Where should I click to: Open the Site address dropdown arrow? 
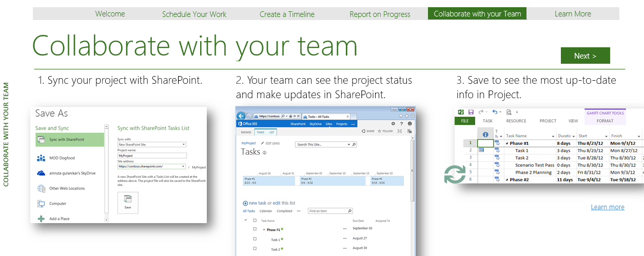(x=183, y=167)
